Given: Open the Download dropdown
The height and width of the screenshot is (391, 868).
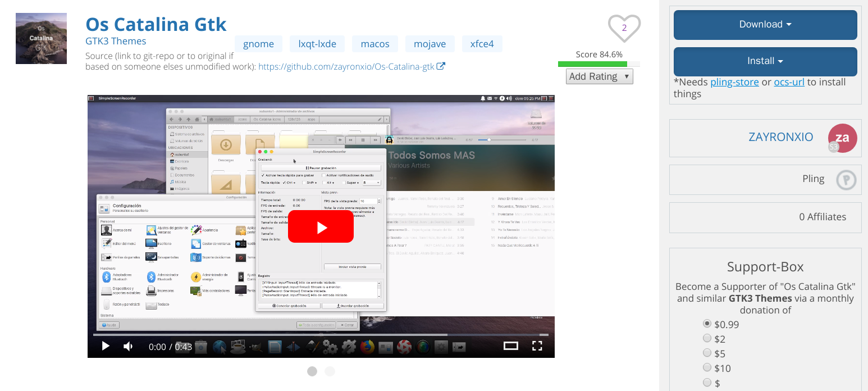Looking at the screenshot, I should click(x=765, y=25).
